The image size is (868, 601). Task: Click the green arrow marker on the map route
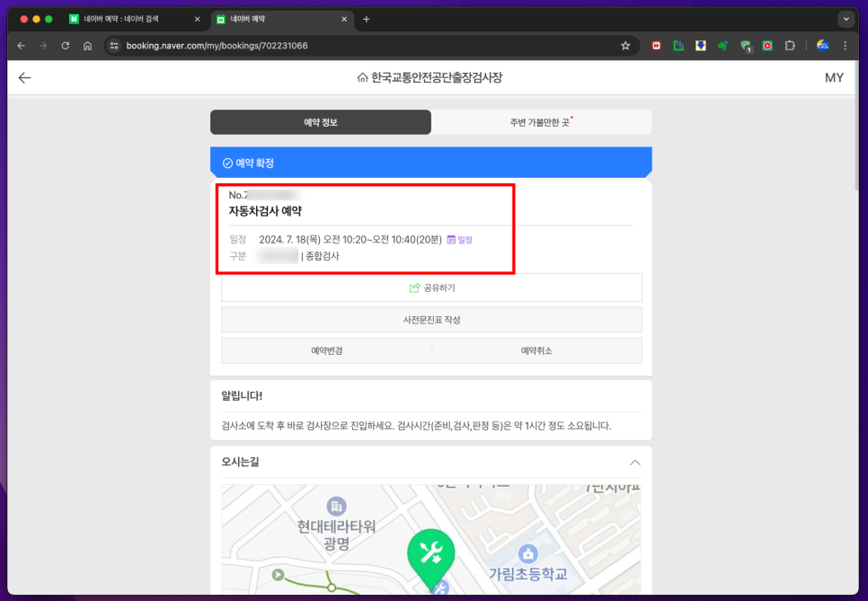(x=278, y=575)
